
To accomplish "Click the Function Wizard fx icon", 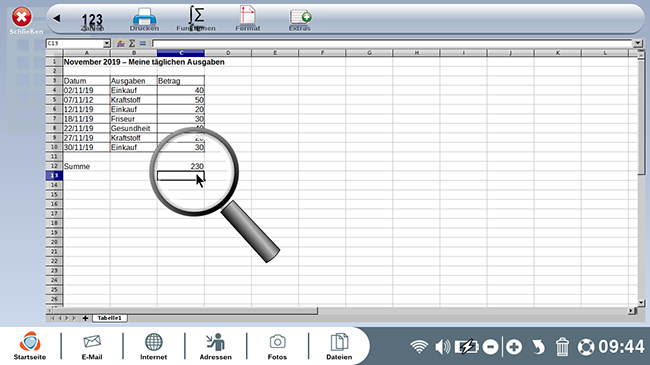I will click(x=121, y=43).
